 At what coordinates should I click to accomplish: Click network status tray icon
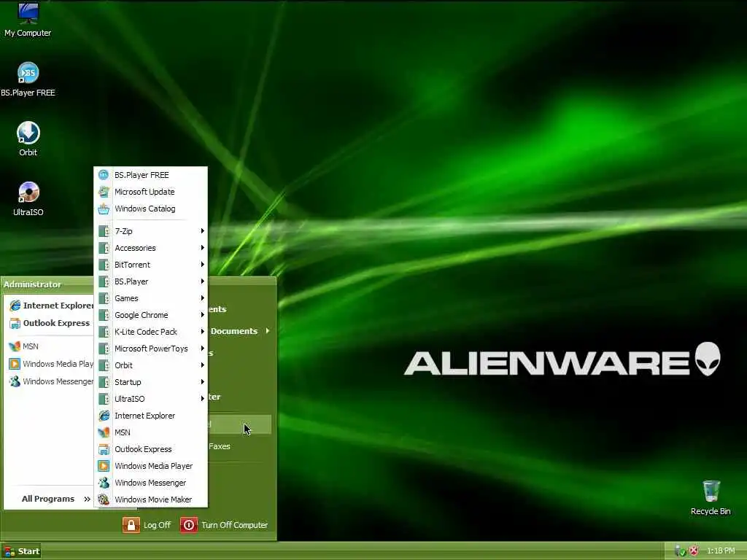coord(681,551)
